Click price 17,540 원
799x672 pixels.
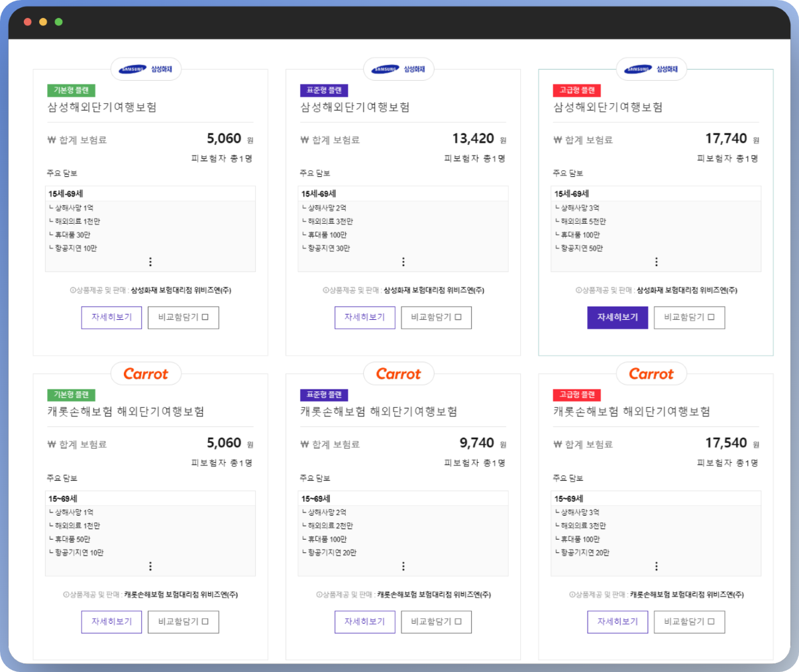click(x=732, y=444)
